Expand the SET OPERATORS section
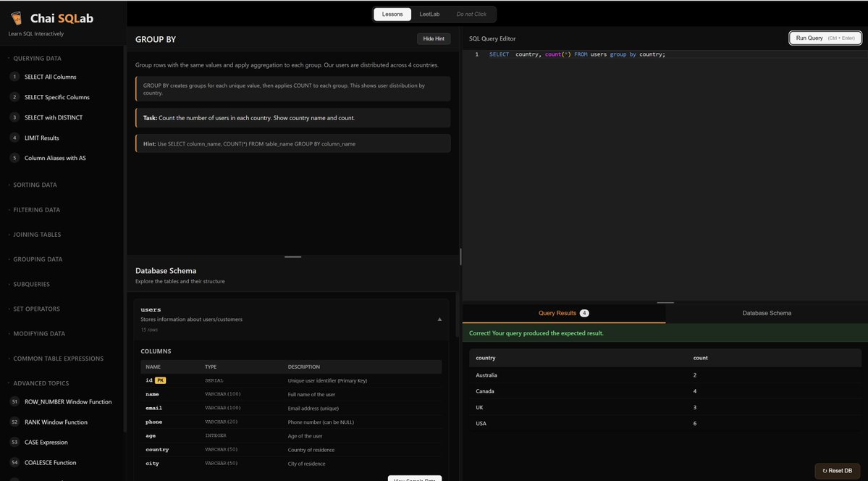 [36, 309]
